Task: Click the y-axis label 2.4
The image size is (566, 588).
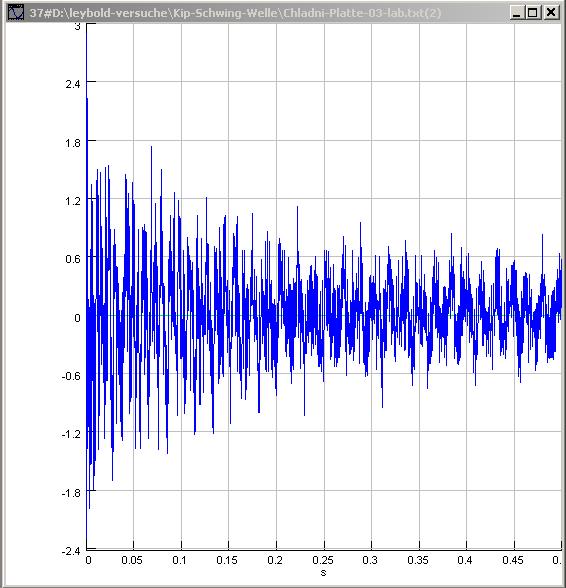Action: (x=73, y=84)
